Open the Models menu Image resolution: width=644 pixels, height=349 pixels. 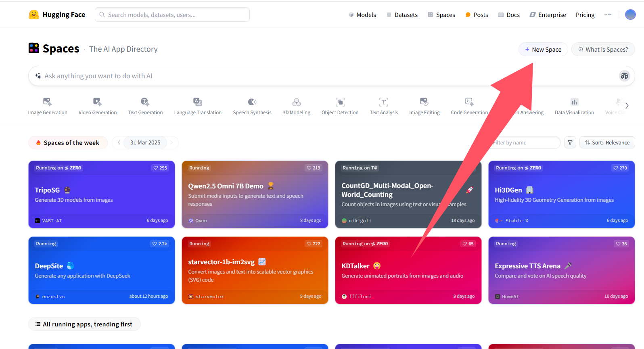[x=362, y=15]
